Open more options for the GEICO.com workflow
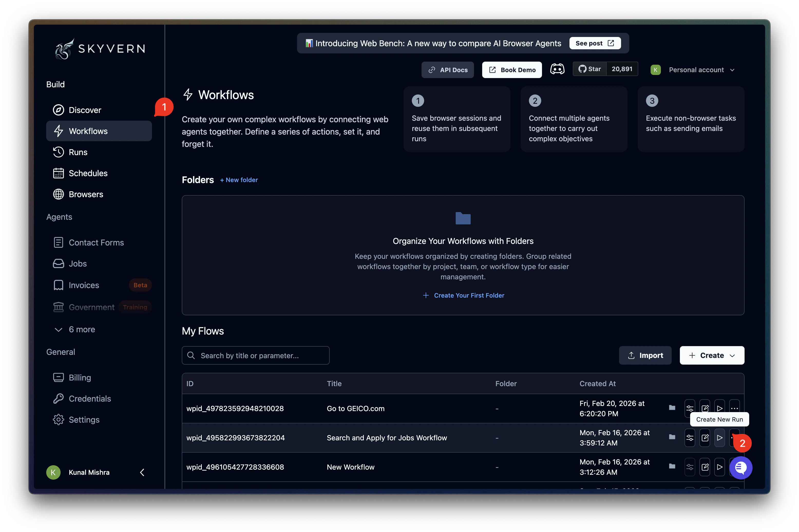This screenshot has height=532, width=799. [x=735, y=408]
